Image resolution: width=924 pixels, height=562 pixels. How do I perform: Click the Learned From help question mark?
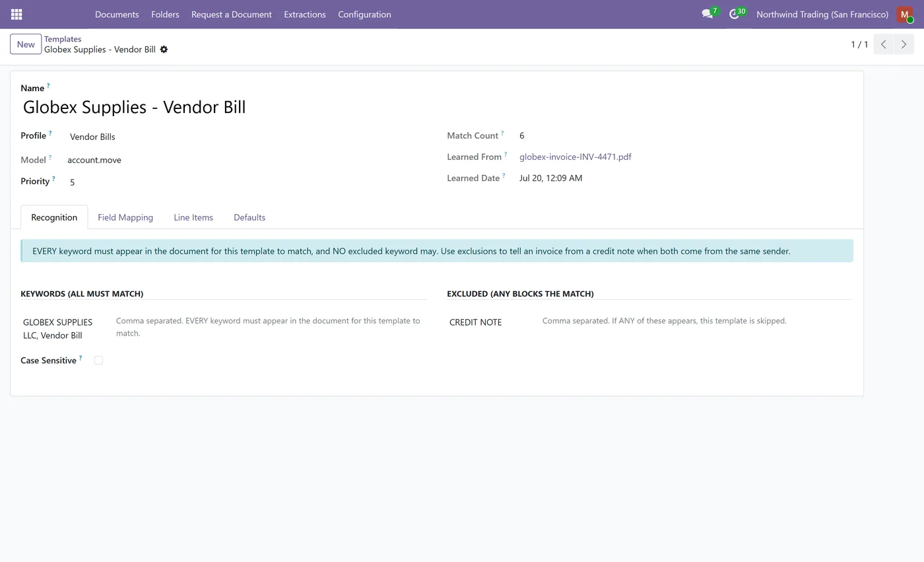(x=506, y=155)
